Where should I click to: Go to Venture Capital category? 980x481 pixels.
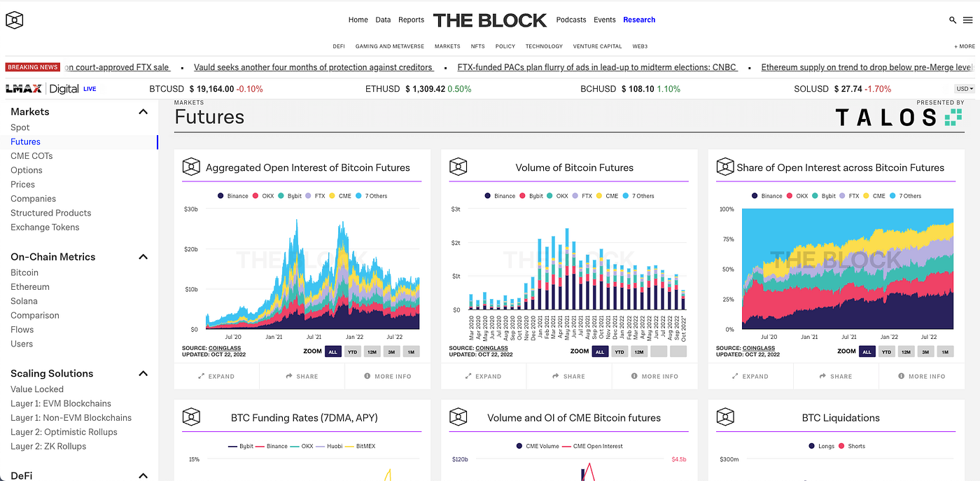(x=597, y=46)
